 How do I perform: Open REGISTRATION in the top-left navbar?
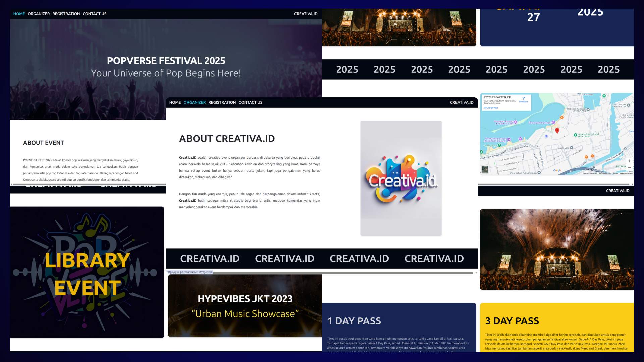coord(66,14)
